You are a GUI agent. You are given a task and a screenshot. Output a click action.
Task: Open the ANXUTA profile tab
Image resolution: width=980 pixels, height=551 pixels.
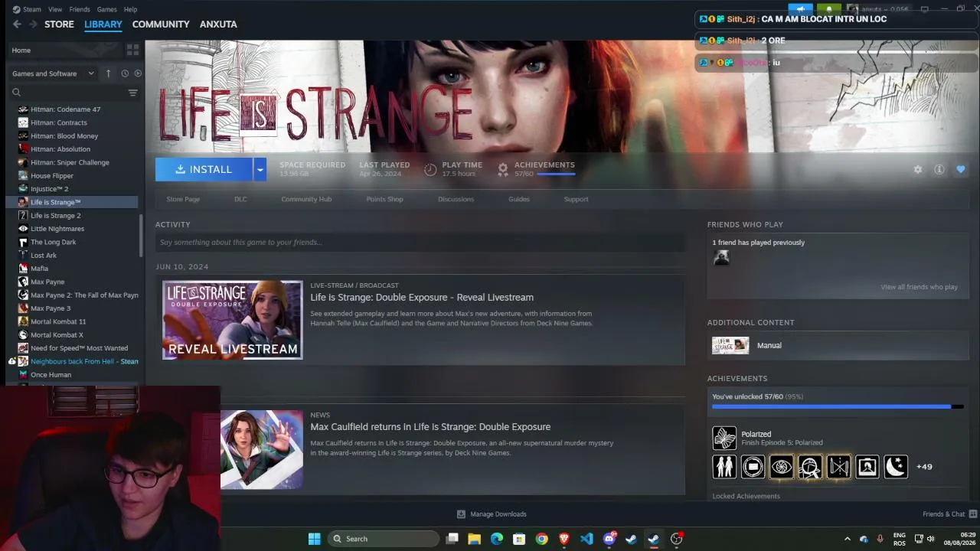coord(218,24)
